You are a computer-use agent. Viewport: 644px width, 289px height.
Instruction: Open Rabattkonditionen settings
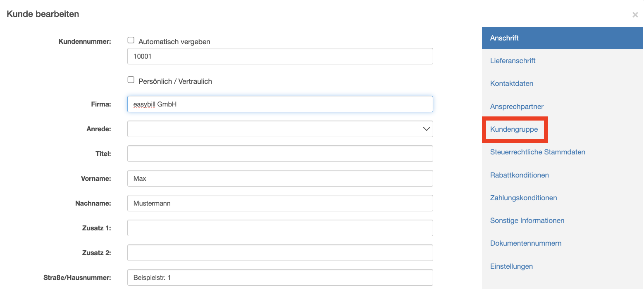click(x=519, y=175)
